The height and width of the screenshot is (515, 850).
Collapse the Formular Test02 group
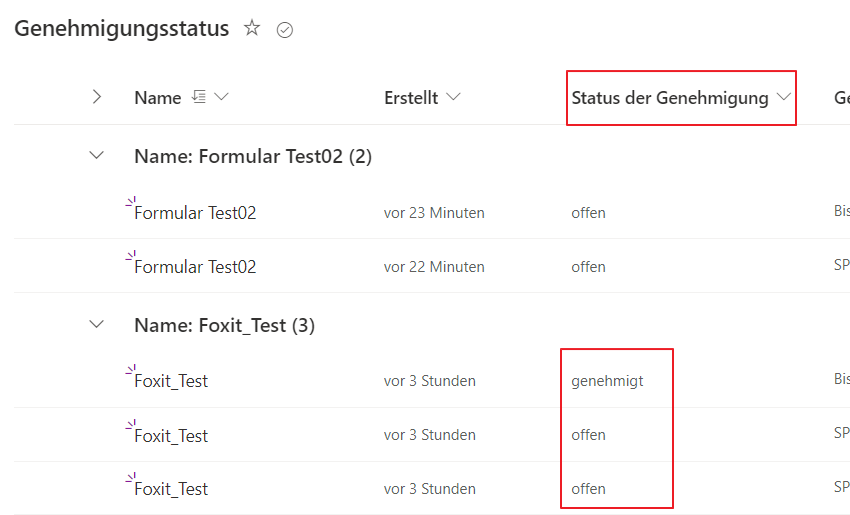(x=97, y=156)
